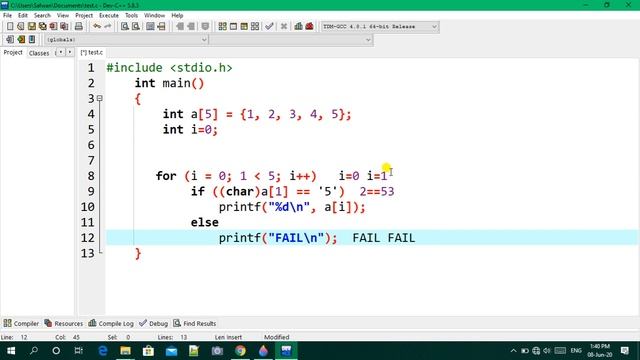Click the Save All toolbar icon

(42, 27)
